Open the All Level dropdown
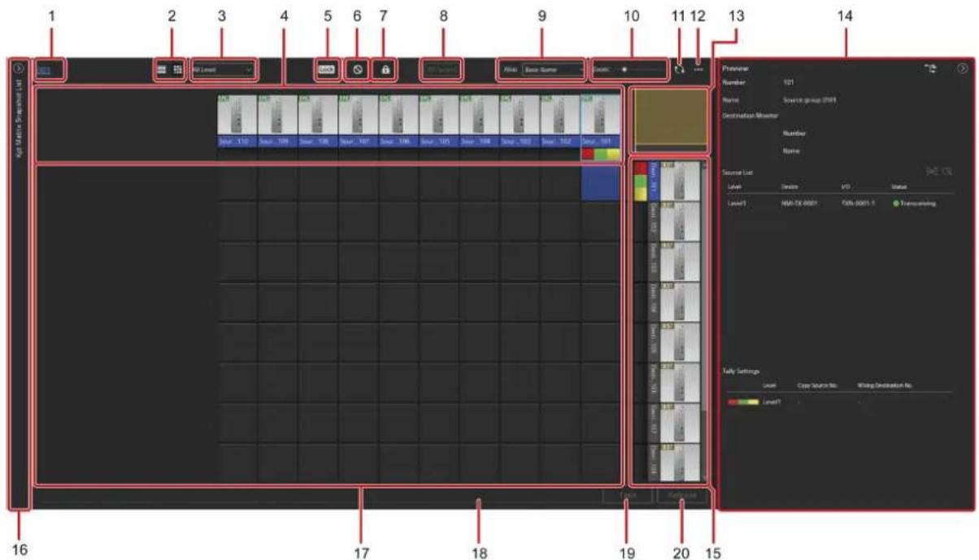This screenshot has width=979, height=560. pyautogui.click(x=224, y=70)
